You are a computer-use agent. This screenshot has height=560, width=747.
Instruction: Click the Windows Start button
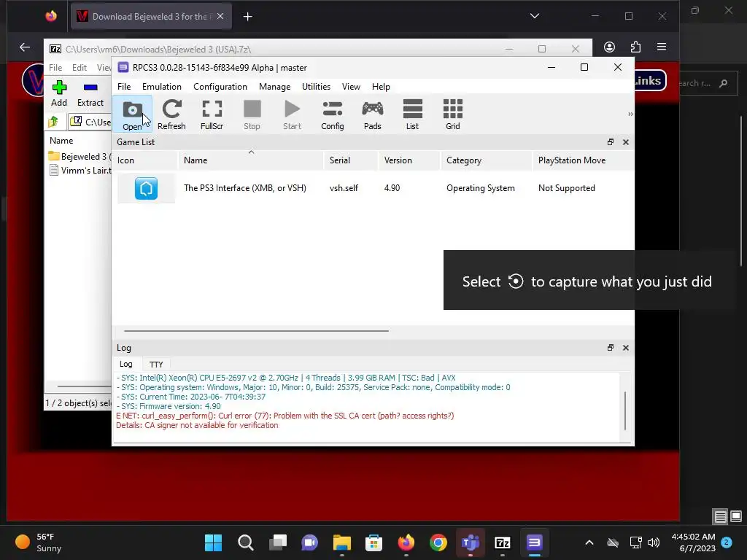point(213,542)
